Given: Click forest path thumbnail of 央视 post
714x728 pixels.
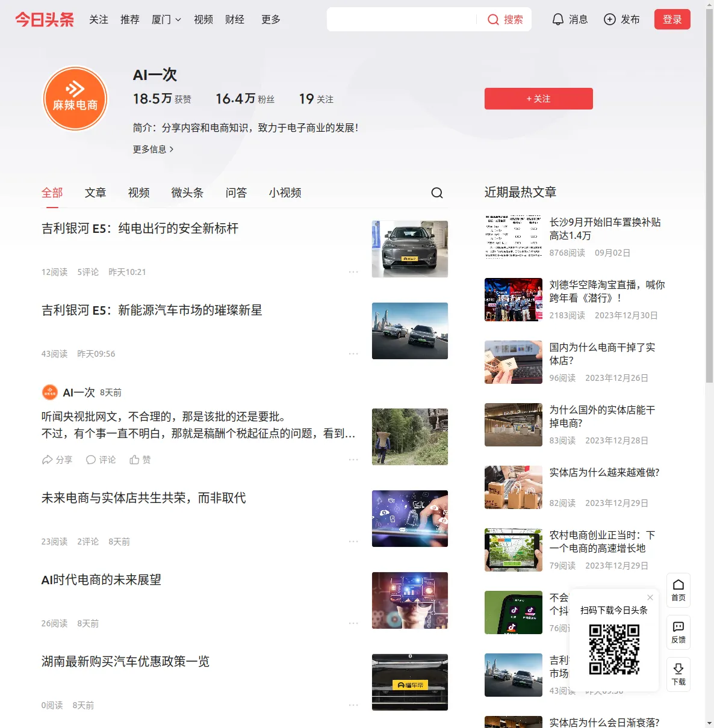Looking at the screenshot, I should pyautogui.click(x=410, y=437).
